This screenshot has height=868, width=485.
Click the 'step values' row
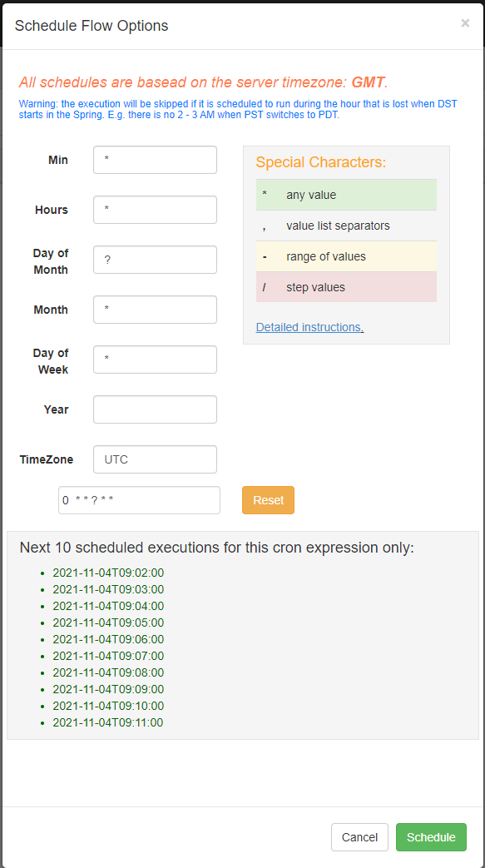point(346,287)
